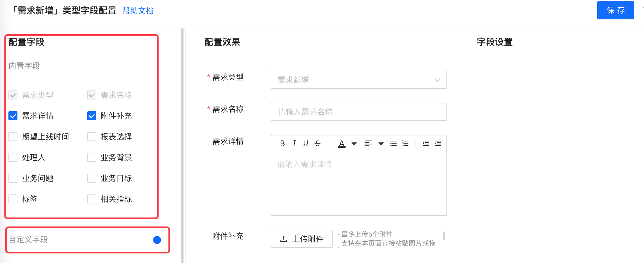Screen dimensions: 644x263
Task: Apply italic formatting in the editor toolbar
Action: 294,144
